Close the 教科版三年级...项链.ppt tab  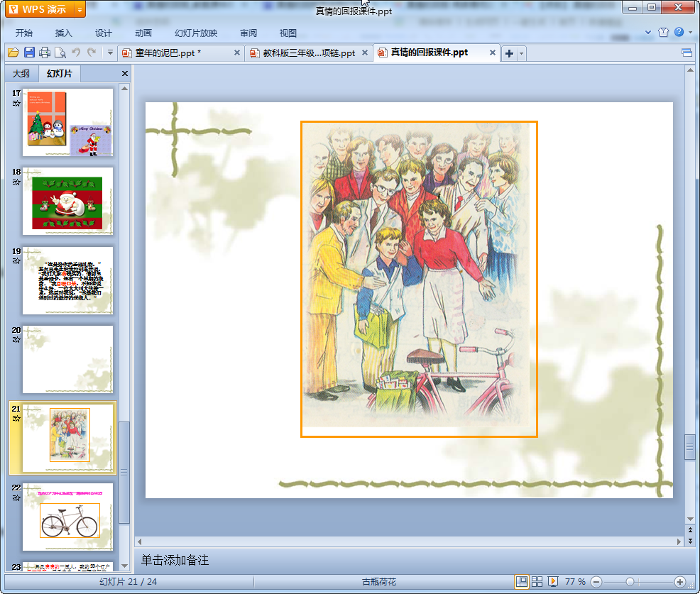pyautogui.click(x=365, y=53)
